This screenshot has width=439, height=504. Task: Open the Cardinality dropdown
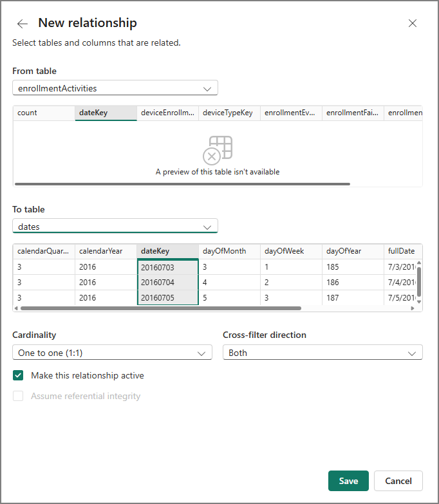tap(112, 353)
